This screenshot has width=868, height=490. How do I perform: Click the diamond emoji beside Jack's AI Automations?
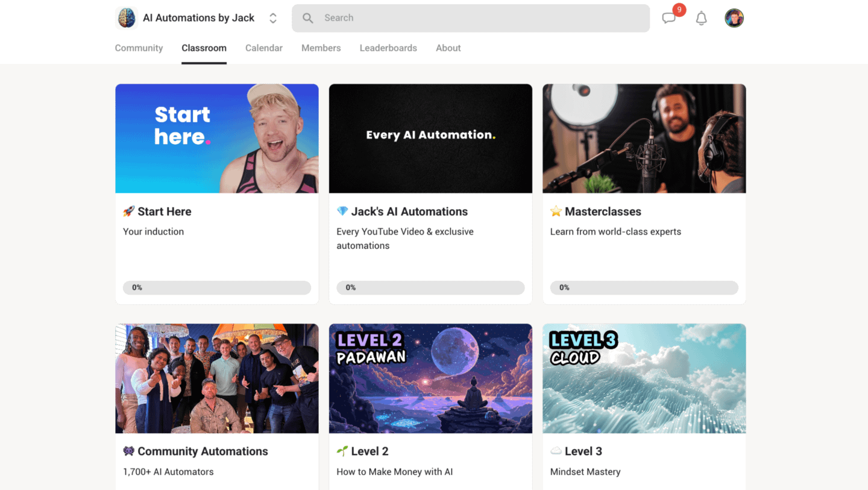click(342, 212)
